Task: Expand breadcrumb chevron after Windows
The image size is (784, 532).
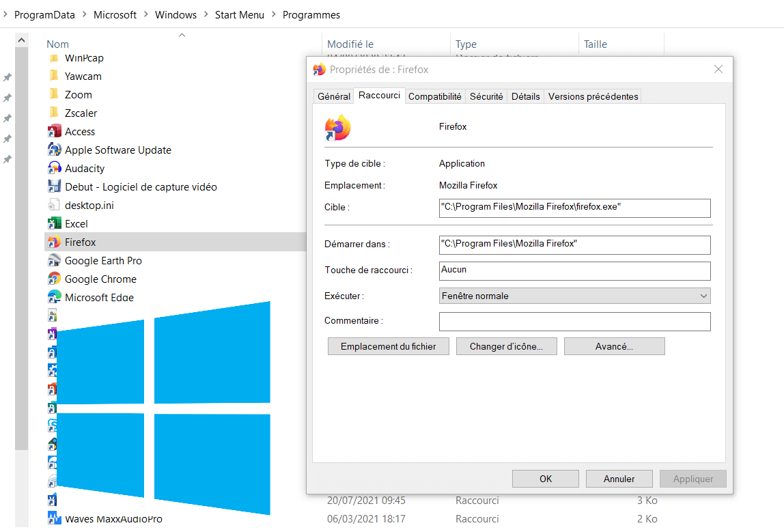Action: pyautogui.click(x=206, y=14)
